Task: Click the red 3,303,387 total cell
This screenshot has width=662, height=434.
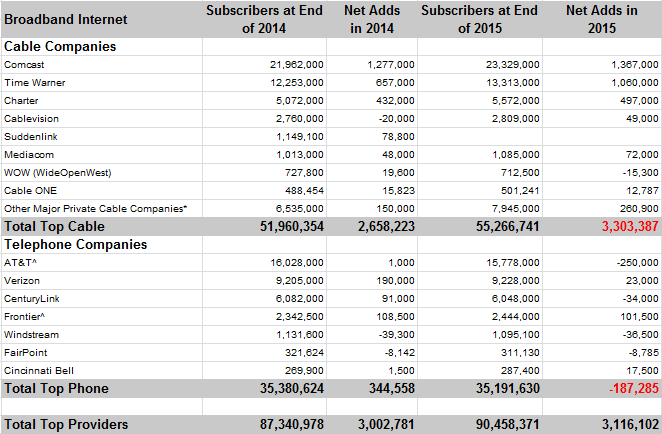Action: 630,227
